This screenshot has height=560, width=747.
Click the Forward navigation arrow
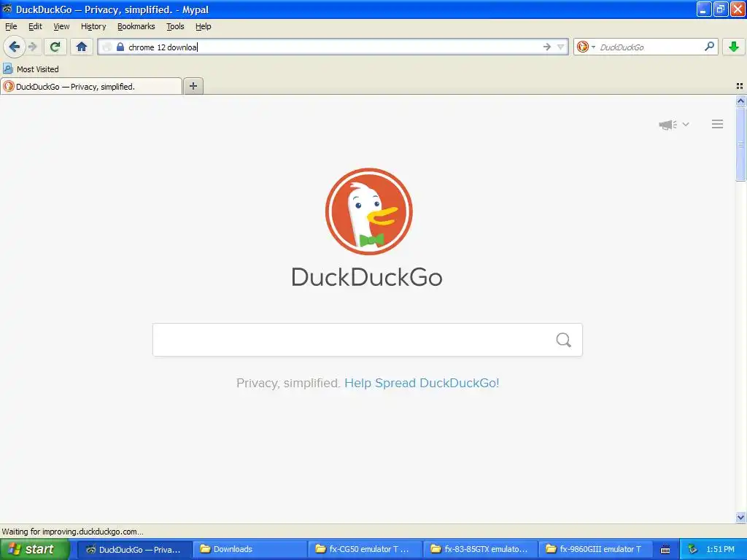pos(32,47)
